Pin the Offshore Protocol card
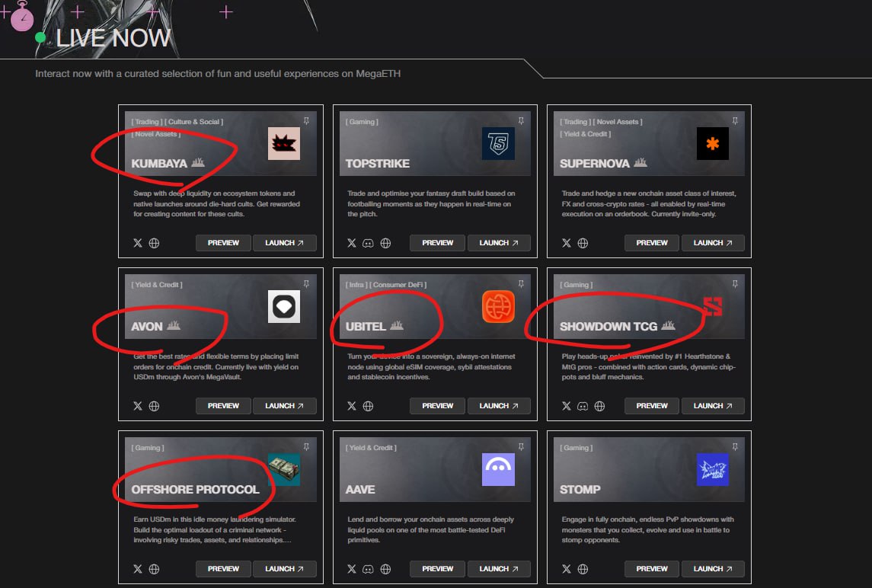 [306, 446]
